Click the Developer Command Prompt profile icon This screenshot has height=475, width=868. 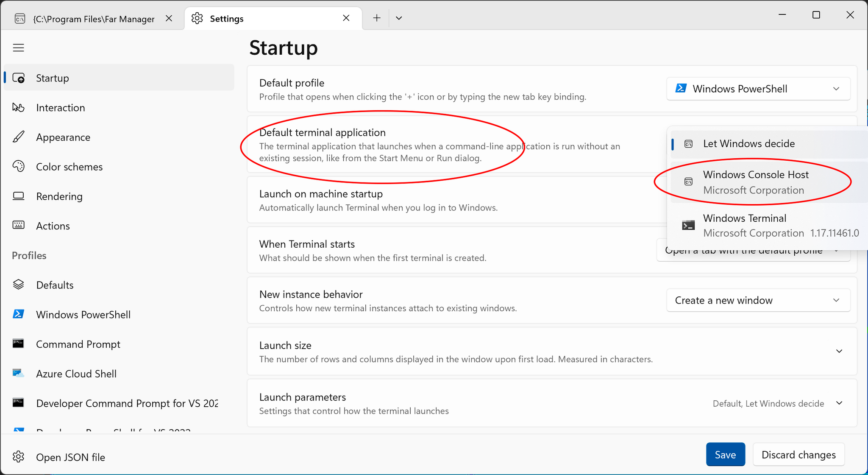19,402
